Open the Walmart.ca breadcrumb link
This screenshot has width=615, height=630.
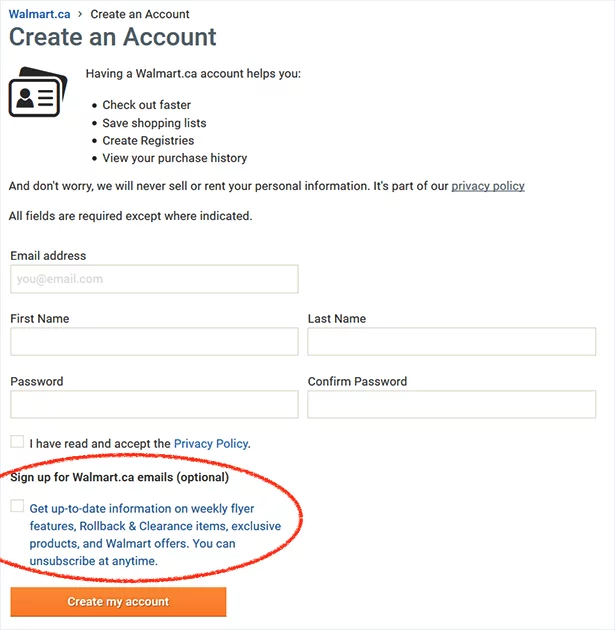pos(39,15)
